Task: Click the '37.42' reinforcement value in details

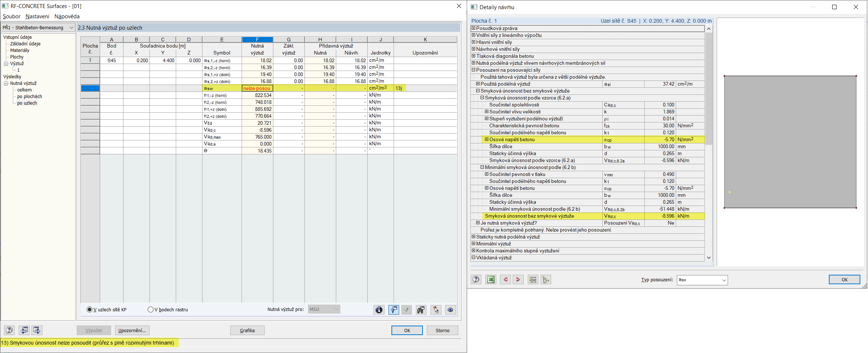Action: (x=660, y=84)
